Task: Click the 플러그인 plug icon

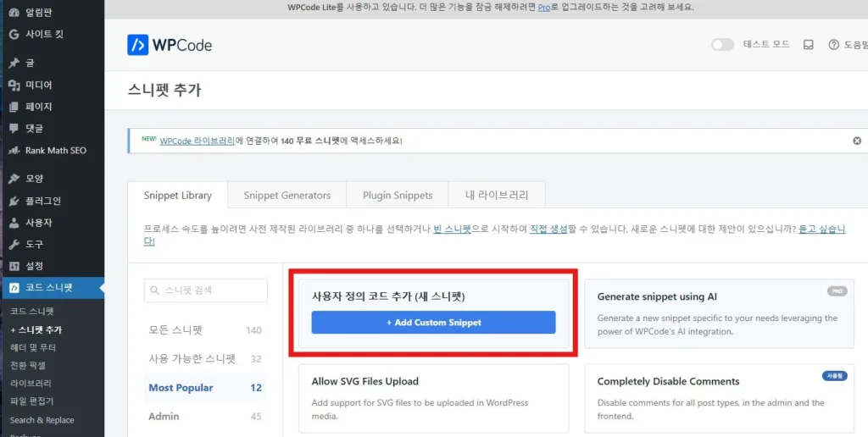Action: [14, 201]
